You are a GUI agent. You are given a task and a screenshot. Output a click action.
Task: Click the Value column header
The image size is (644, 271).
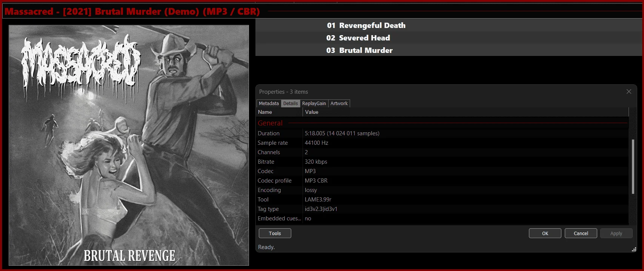pos(466,112)
